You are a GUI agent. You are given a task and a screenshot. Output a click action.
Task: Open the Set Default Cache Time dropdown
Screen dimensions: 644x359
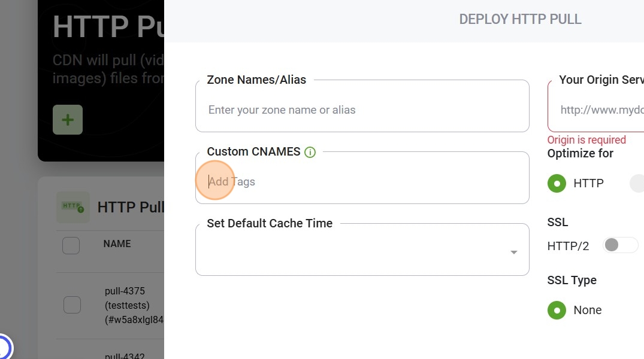(x=362, y=250)
